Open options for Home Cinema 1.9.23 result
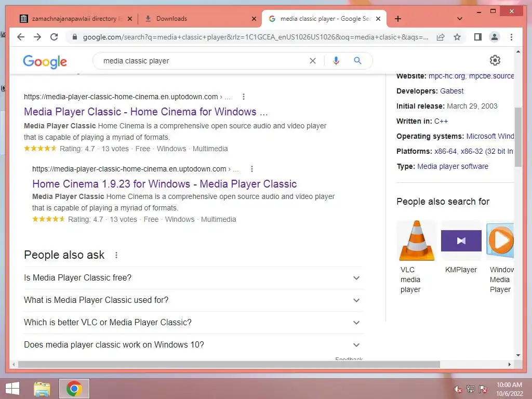Viewport: 532px width, 399px height. (252, 169)
